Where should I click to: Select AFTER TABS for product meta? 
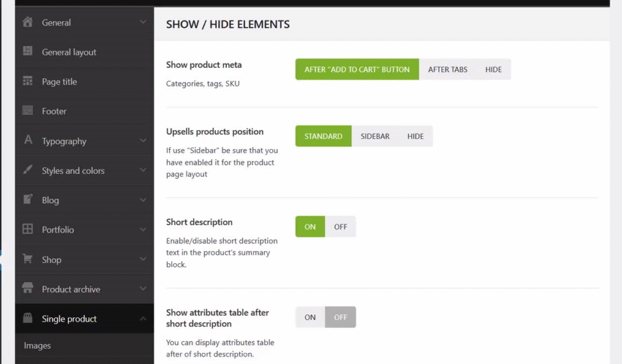(x=448, y=70)
